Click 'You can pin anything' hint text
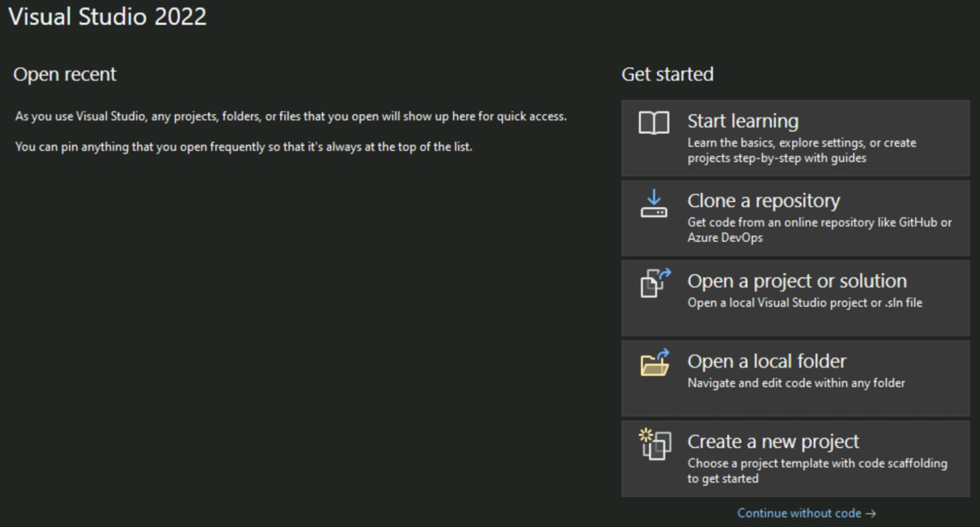This screenshot has width=980, height=527. point(244,147)
